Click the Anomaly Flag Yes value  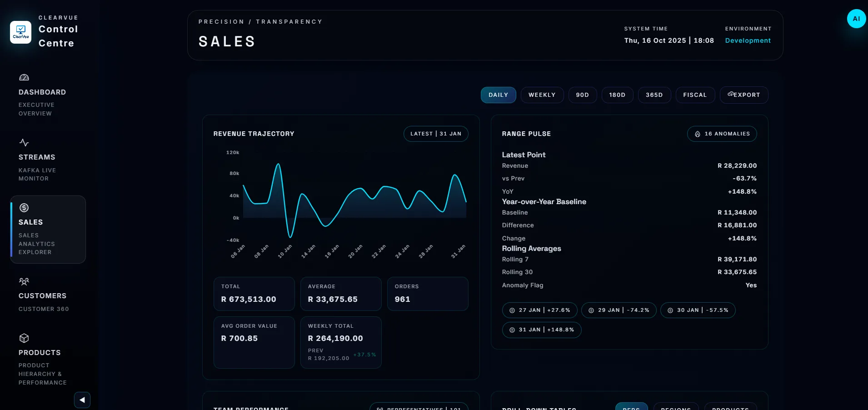(751, 285)
